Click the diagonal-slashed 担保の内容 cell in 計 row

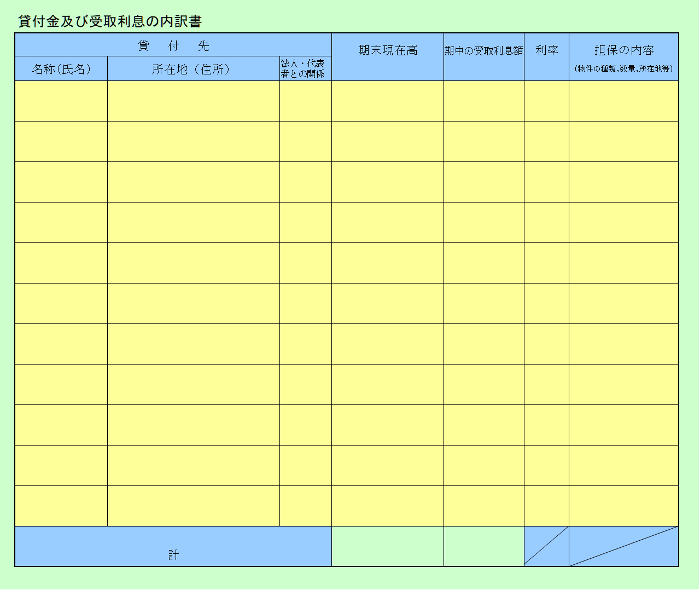click(623, 547)
